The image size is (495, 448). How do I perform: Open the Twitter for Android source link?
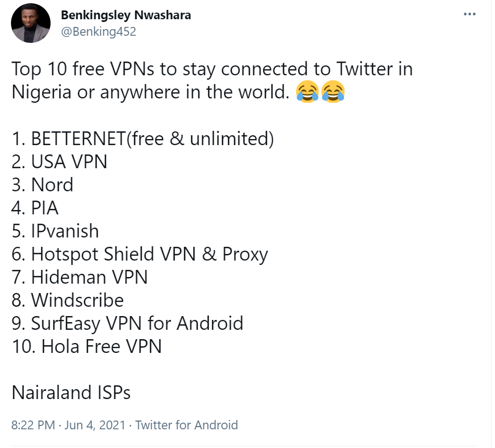(x=186, y=425)
